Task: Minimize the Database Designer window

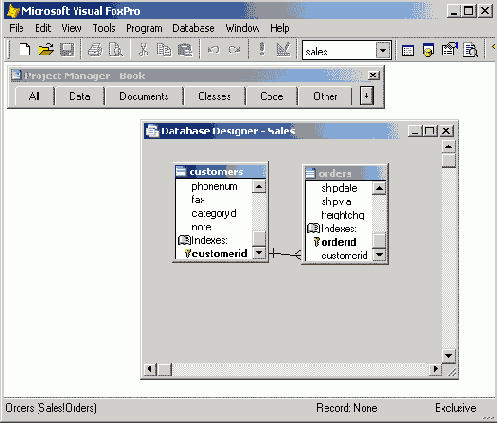Action: 415,131
